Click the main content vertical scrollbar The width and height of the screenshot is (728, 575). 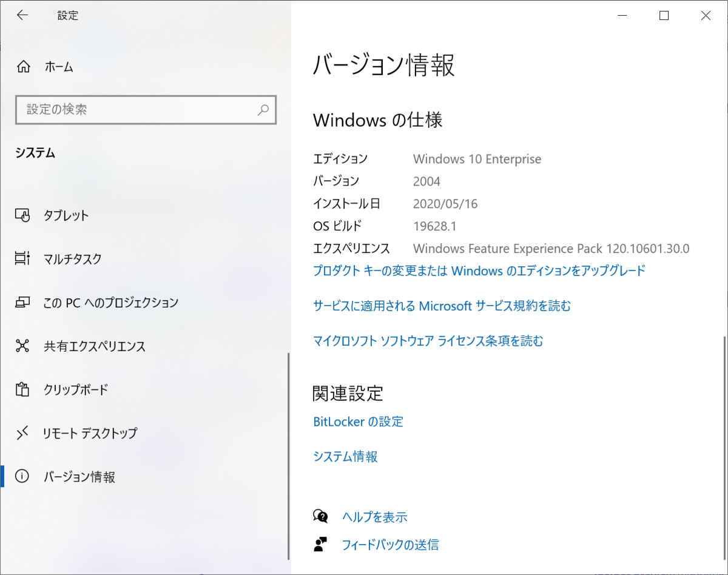724,449
